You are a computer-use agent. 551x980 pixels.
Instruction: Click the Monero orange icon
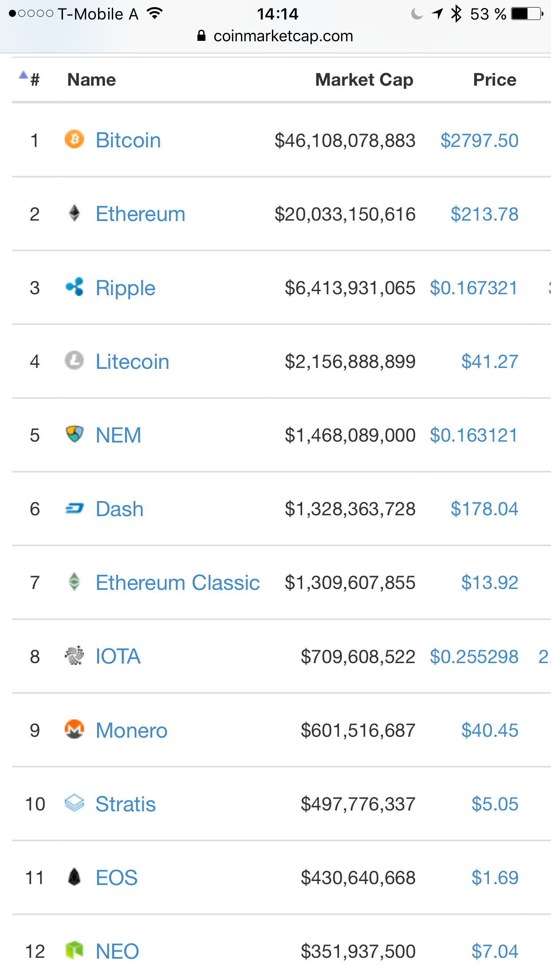[74, 729]
